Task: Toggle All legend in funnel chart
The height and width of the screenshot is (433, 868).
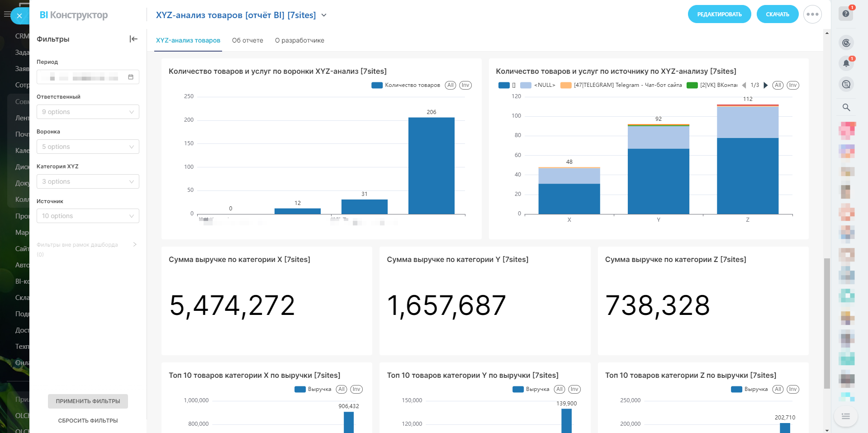Action: coord(450,85)
